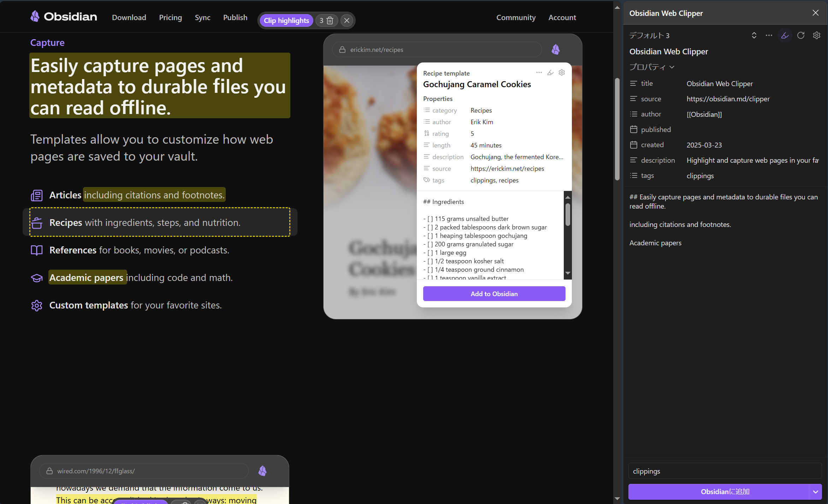
Task: Click the Add to Obsidian button
Action: point(494,294)
